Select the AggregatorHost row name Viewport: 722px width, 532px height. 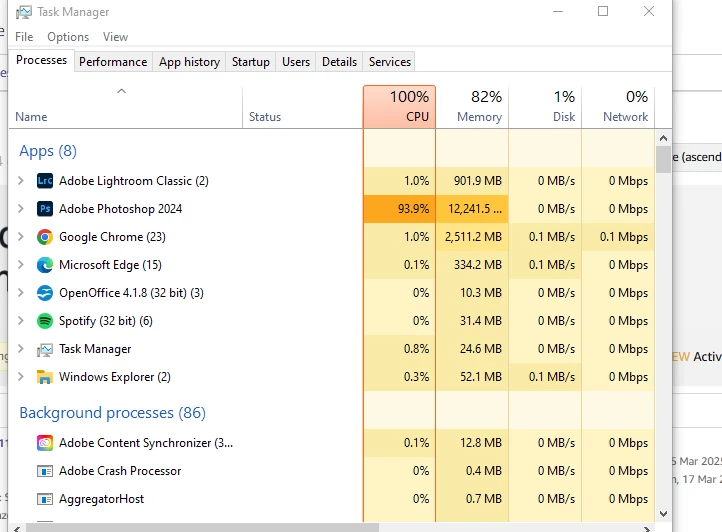(101, 499)
